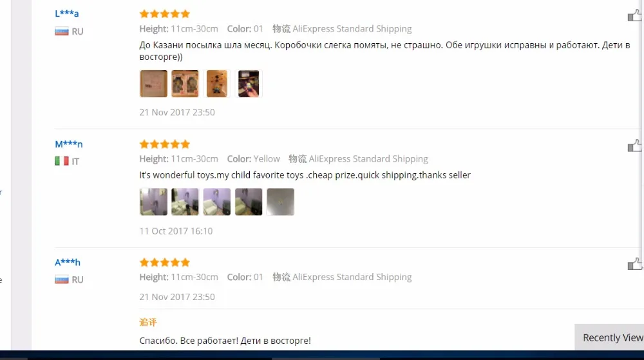The image size is (644, 360).
Task: Open last gray photo in M***n's review
Action: pyautogui.click(x=281, y=202)
